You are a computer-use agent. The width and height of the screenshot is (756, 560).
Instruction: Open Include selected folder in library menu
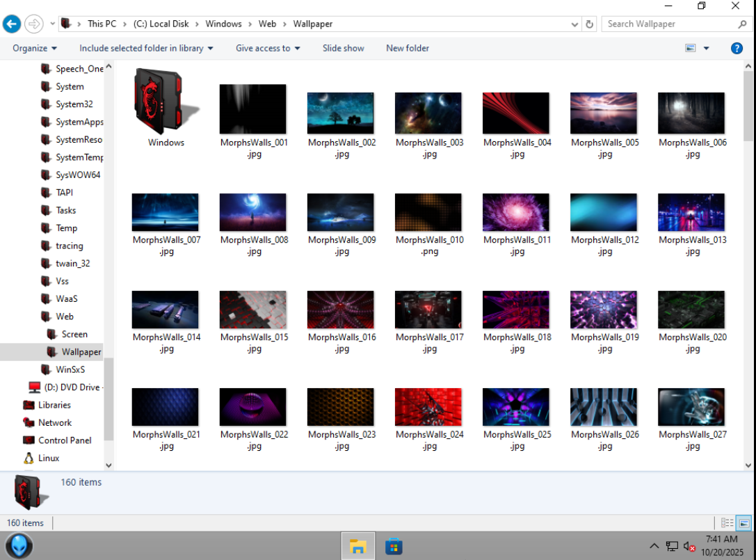(x=146, y=48)
